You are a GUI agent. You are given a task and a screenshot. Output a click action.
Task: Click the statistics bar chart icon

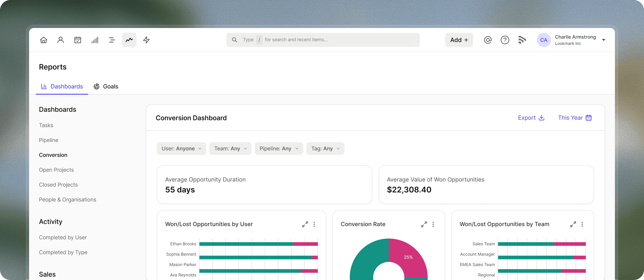click(95, 40)
